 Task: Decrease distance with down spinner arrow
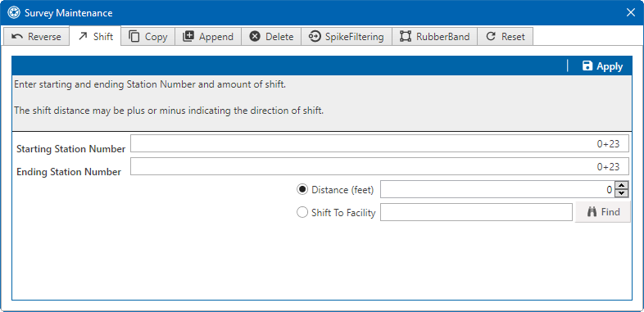[622, 194]
